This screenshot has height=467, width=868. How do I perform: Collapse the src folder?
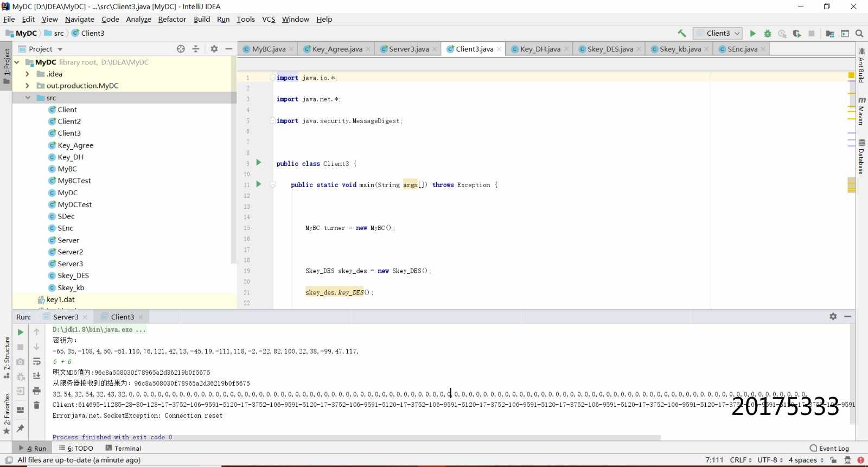click(28, 98)
